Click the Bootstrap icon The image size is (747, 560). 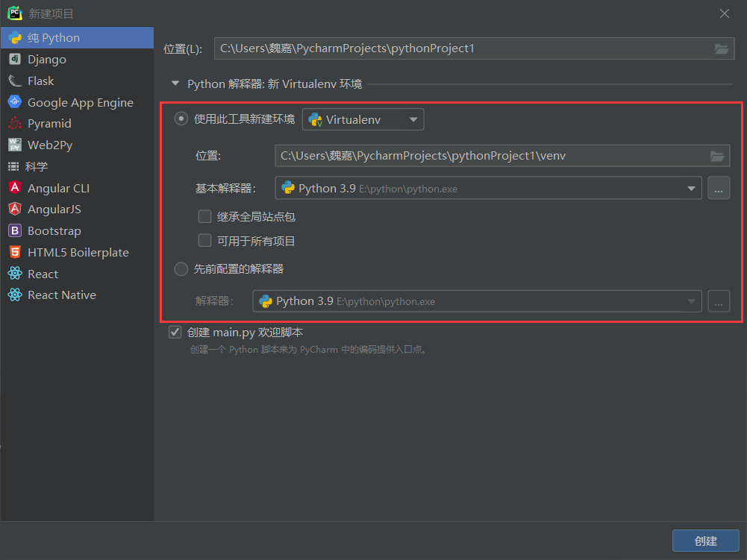[15, 230]
